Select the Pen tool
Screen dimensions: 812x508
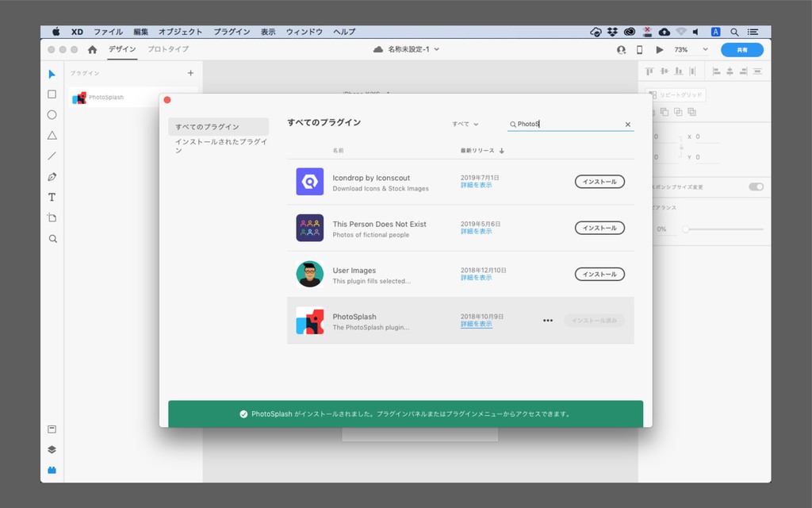[52, 177]
